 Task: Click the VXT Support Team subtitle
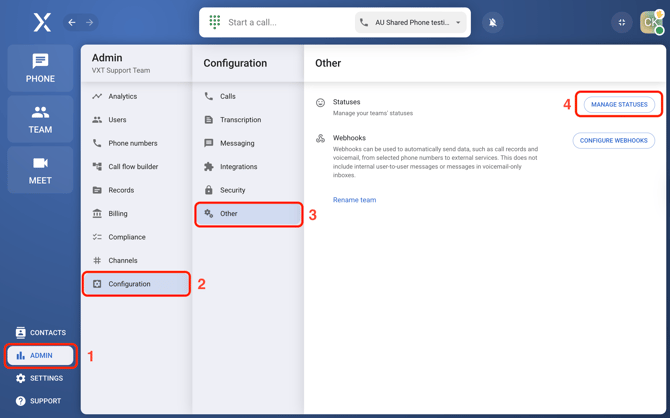(121, 70)
